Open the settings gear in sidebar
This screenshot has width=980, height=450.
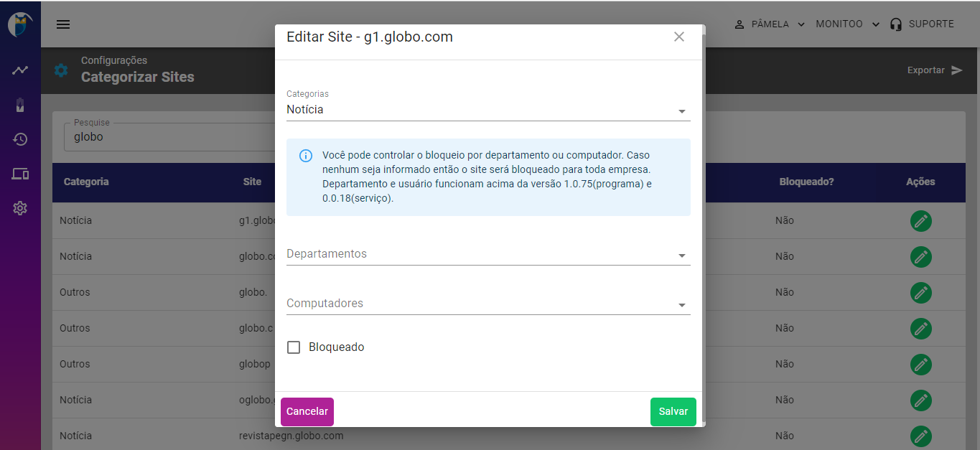point(19,208)
